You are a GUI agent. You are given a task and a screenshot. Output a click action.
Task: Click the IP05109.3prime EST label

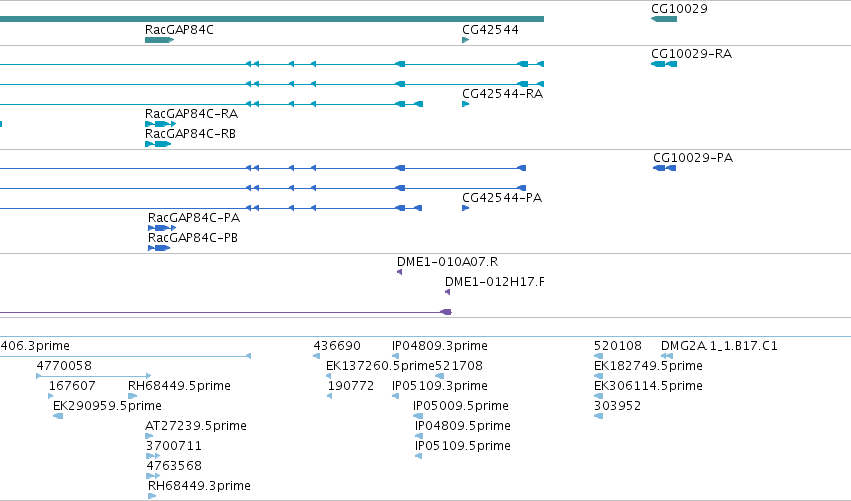pyautogui.click(x=440, y=386)
